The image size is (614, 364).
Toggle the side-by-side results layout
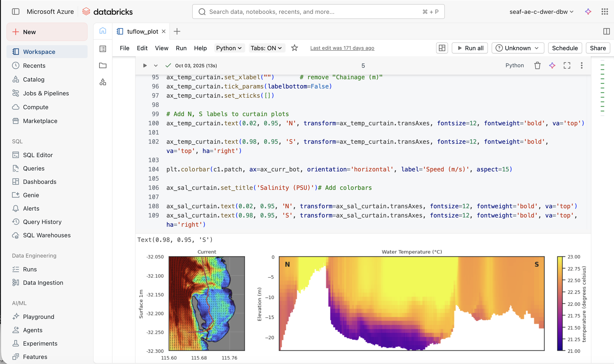(441, 48)
